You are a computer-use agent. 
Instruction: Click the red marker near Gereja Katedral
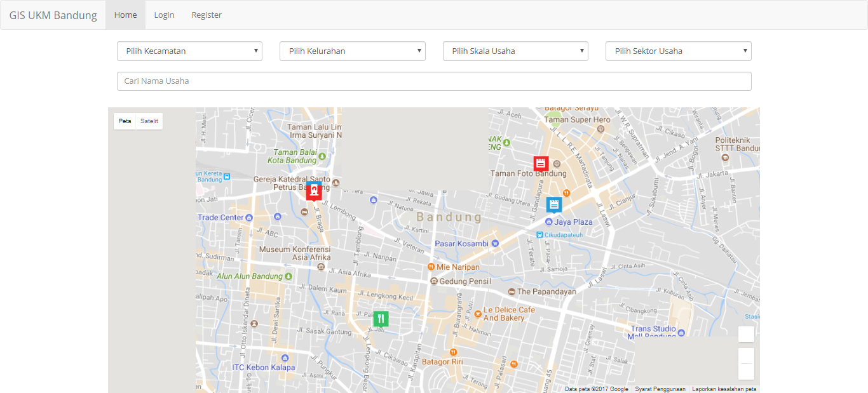[314, 192]
